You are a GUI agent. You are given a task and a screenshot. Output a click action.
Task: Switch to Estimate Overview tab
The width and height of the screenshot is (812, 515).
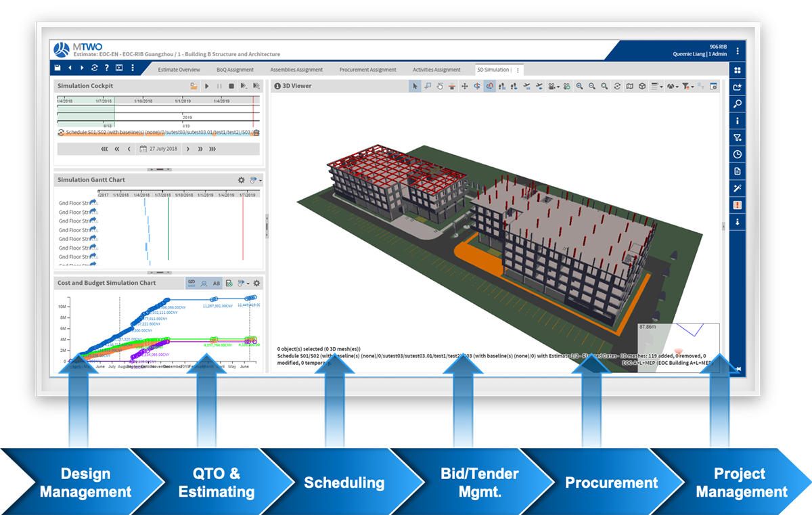click(x=179, y=70)
